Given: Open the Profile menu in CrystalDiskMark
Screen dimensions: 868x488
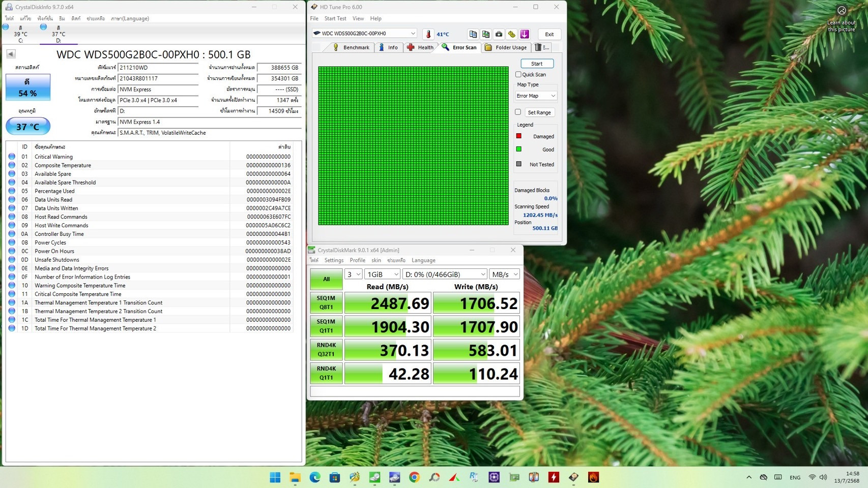Looking at the screenshot, I should pos(357,260).
